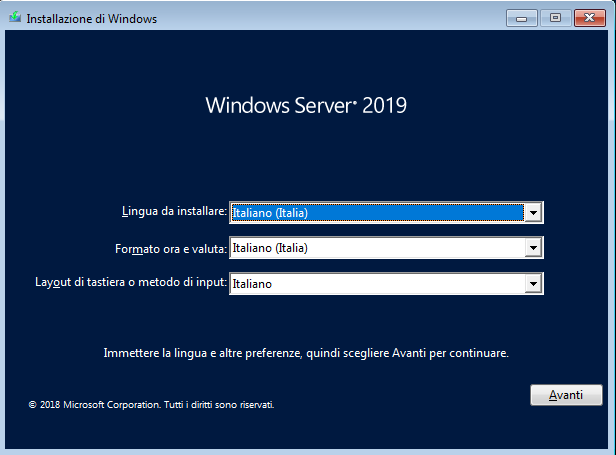Click Avanti to continue setup

click(x=566, y=395)
